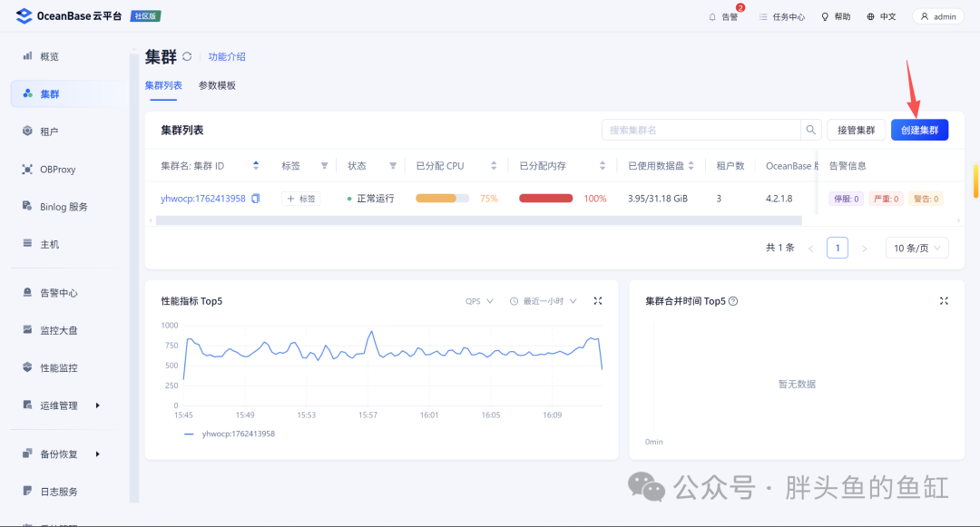
Task: Click the 接管集群 button
Action: tap(857, 130)
